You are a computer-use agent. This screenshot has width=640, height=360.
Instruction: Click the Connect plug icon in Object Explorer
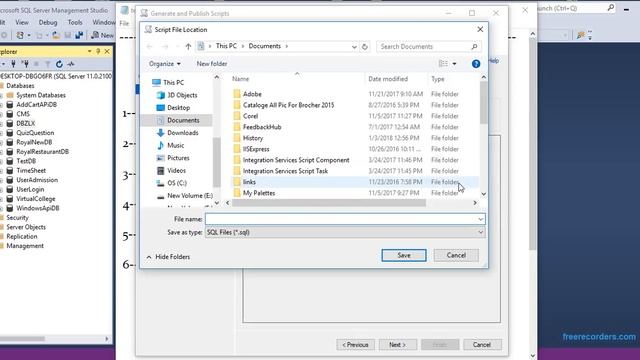pyautogui.click(x=13, y=64)
